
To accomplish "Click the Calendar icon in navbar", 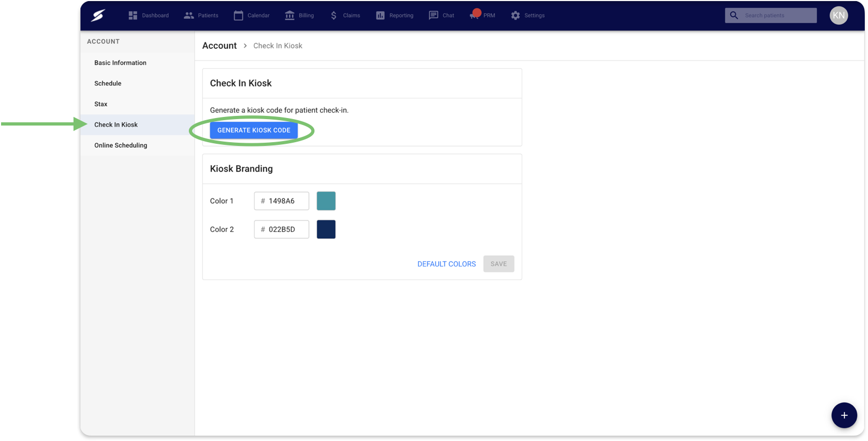I will 239,16.
